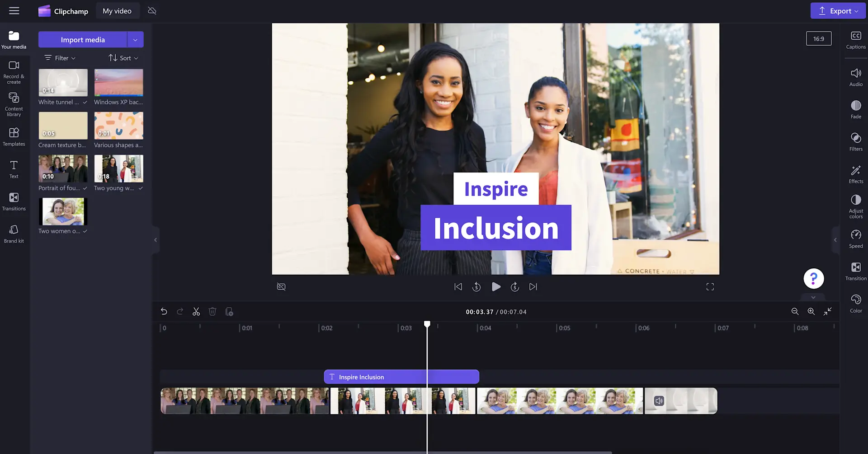
Task: Delete selected clip with trash icon
Action: pyautogui.click(x=212, y=312)
